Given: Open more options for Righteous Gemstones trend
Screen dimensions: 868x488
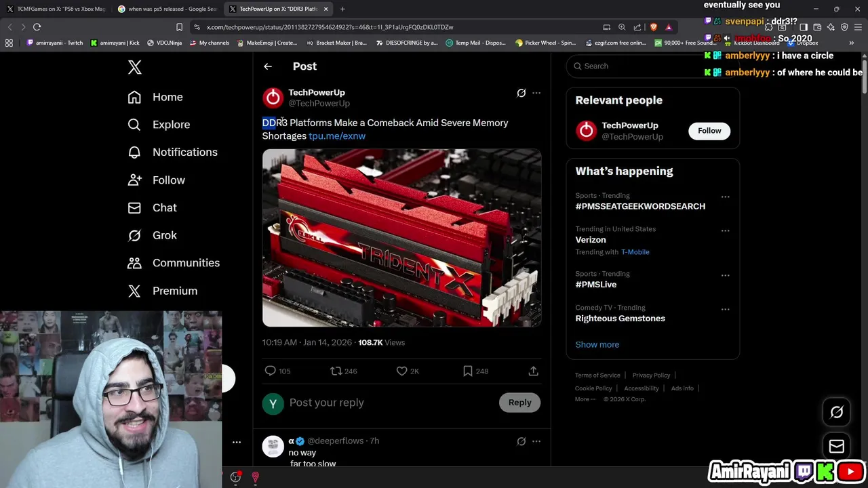Looking at the screenshot, I should point(725,309).
